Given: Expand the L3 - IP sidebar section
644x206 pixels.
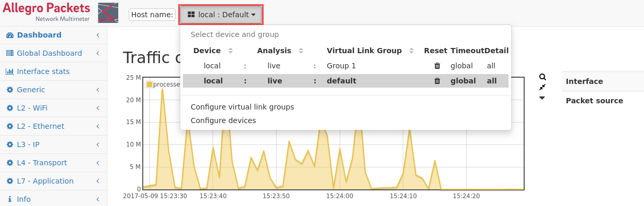Looking at the screenshot, I should click(53, 144).
